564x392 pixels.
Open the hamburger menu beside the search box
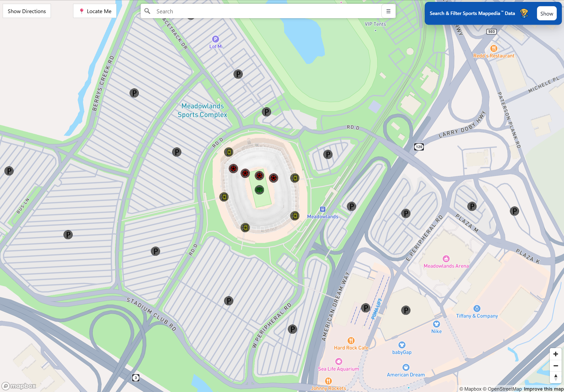(x=388, y=11)
